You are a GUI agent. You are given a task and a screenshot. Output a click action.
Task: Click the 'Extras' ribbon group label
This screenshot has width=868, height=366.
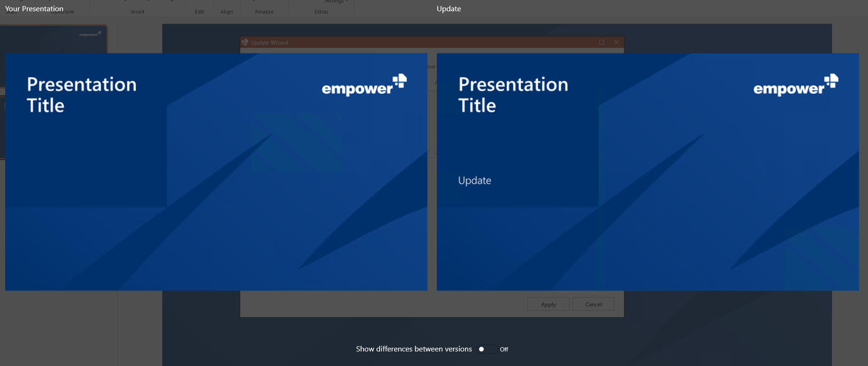pos(321,12)
